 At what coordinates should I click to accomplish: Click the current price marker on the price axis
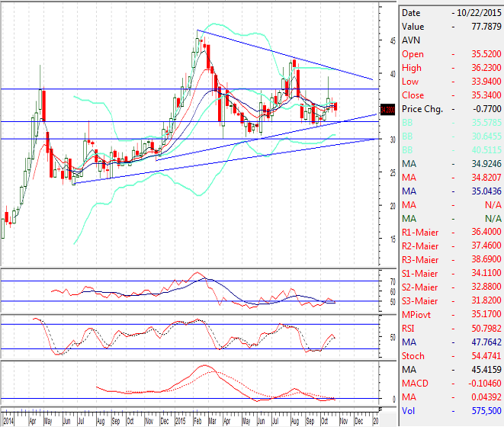[x=389, y=108]
